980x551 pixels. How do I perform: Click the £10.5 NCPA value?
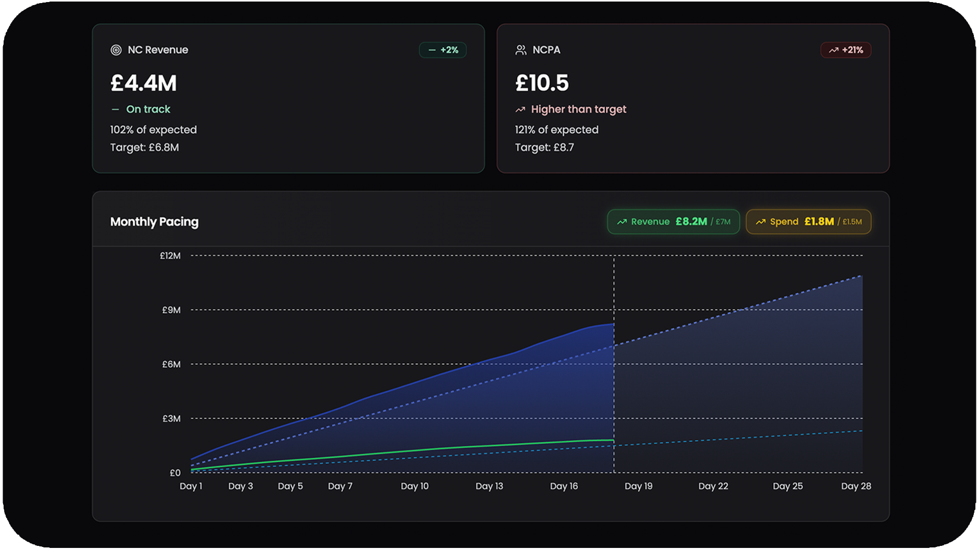[x=542, y=83]
